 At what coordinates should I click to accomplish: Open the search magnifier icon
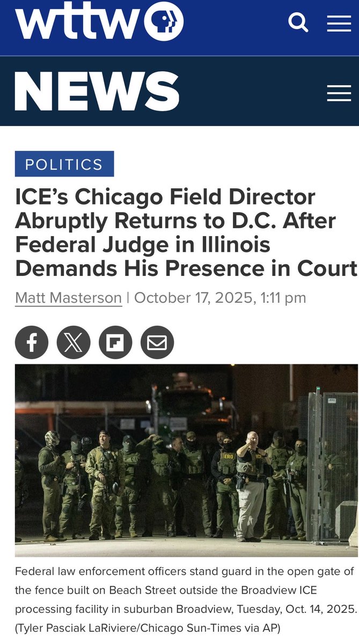click(x=298, y=23)
